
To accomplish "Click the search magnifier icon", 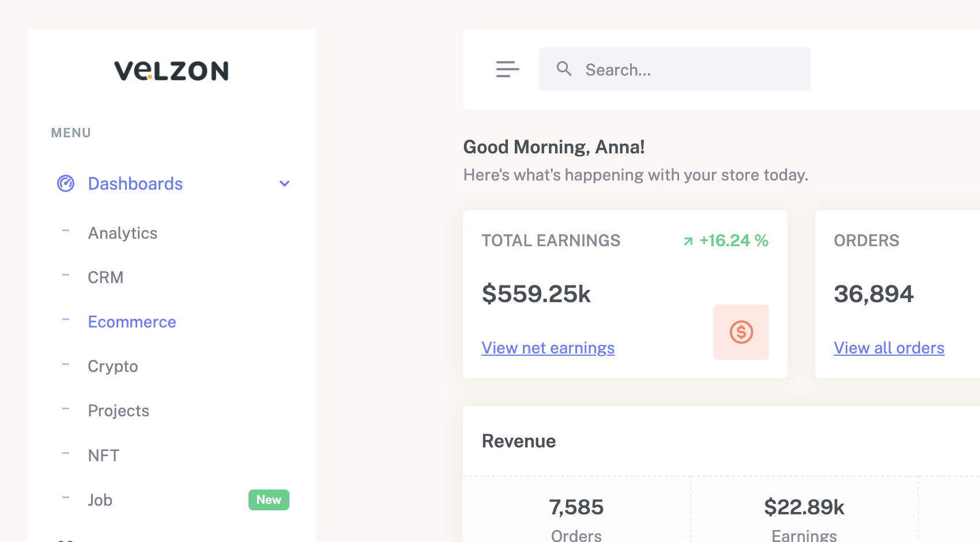I will [x=564, y=69].
